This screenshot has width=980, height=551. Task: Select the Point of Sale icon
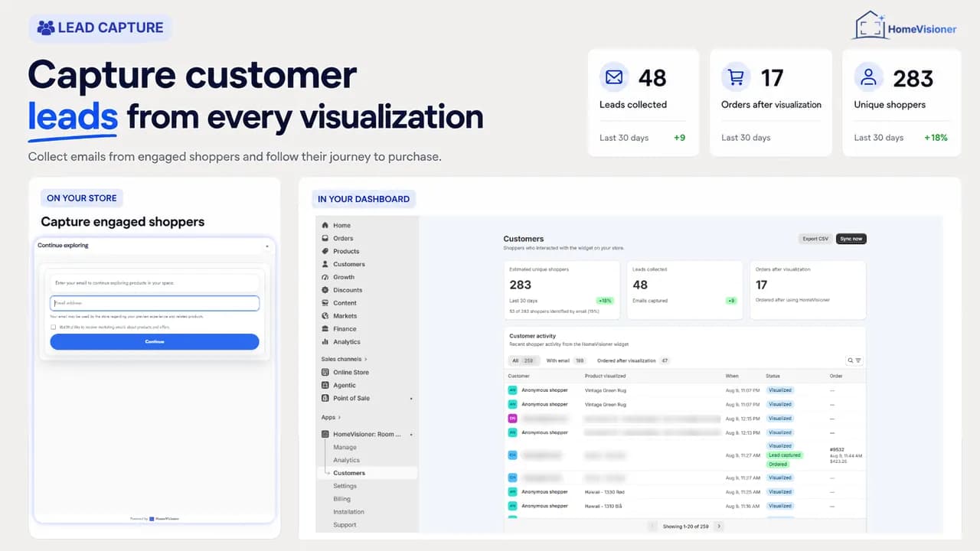[325, 399]
